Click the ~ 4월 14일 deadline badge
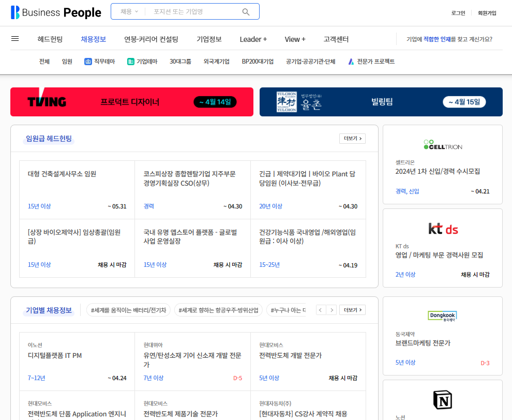512x420 pixels. click(215, 102)
